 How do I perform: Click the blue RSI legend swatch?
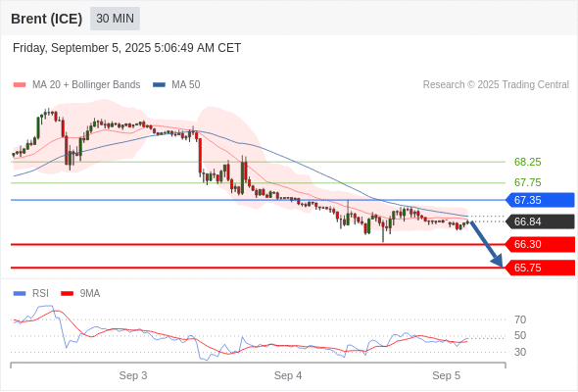pyautogui.click(x=20, y=294)
